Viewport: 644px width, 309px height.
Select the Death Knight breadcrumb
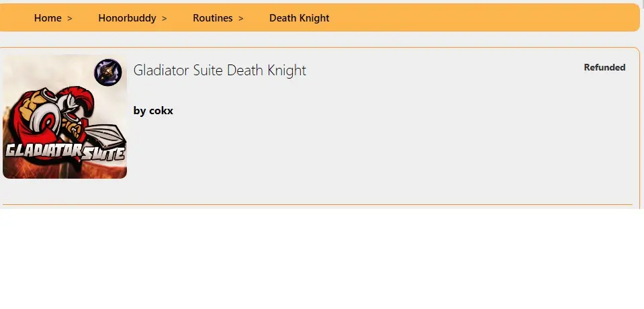(x=299, y=18)
